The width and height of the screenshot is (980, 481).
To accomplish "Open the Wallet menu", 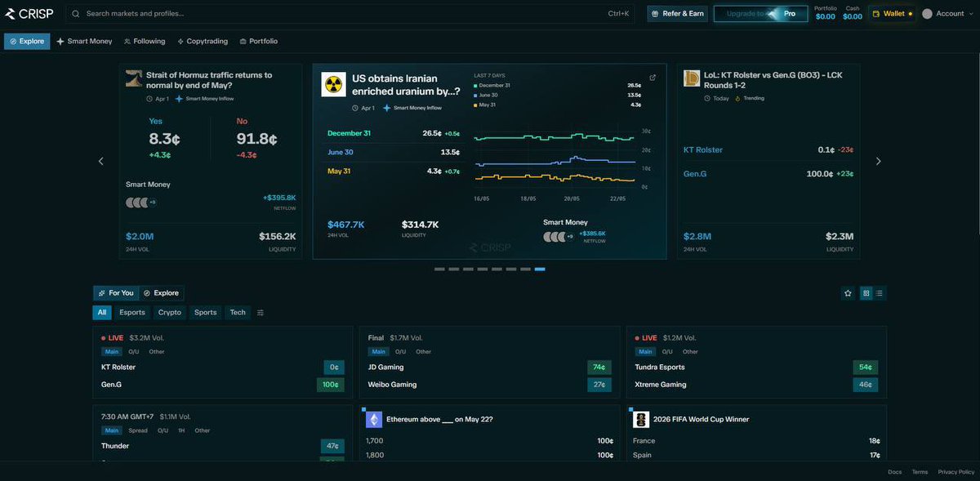I will click(x=892, y=14).
